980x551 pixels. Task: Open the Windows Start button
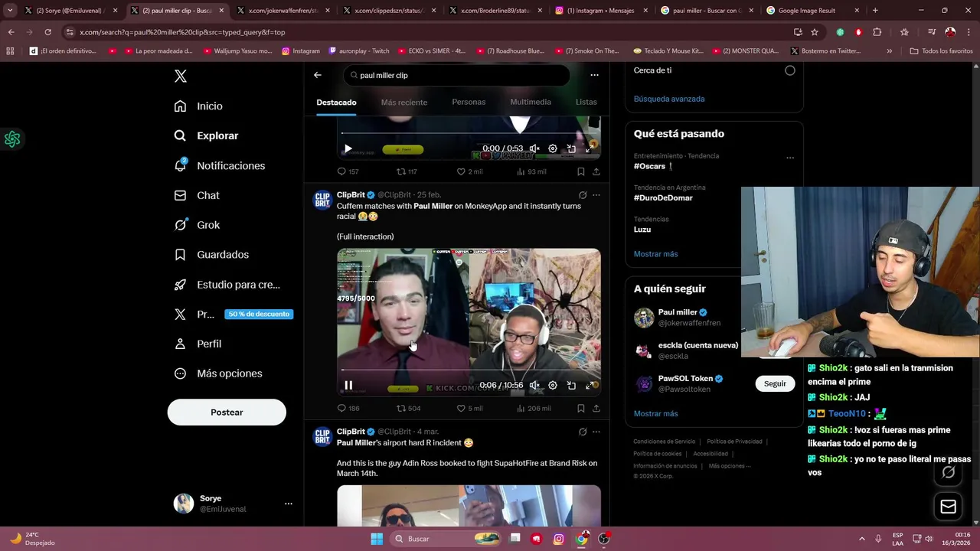pyautogui.click(x=377, y=539)
